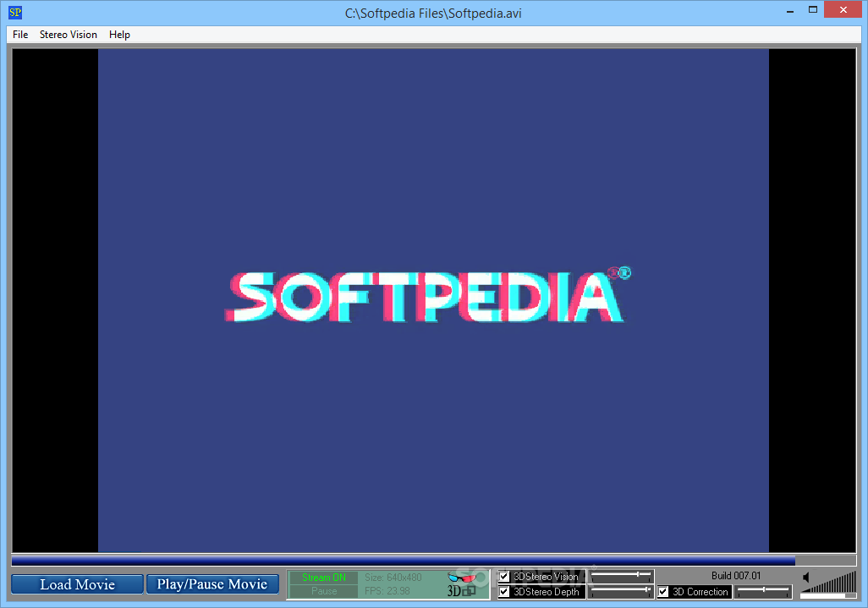Toggle the 3DStereo Vision checkbox

point(504,577)
